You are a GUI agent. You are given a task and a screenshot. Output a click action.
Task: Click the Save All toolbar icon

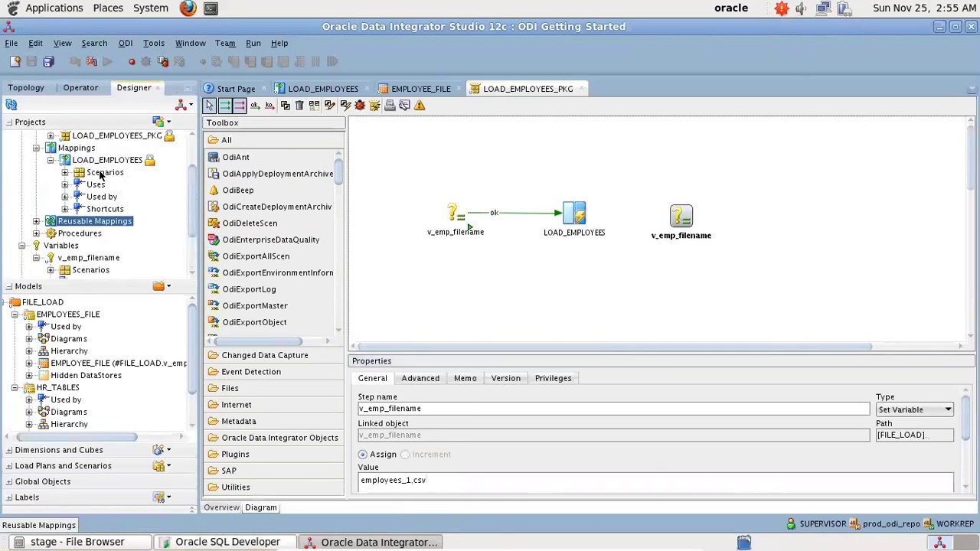point(48,61)
